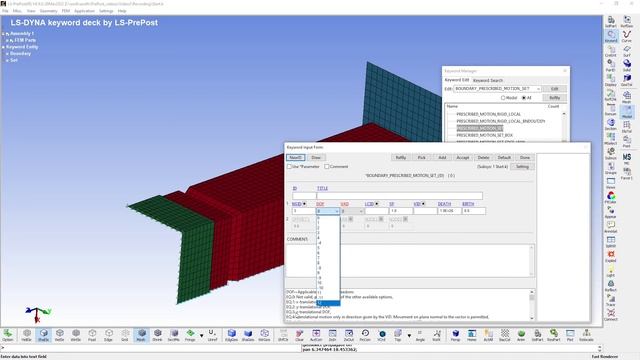The height and width of the screenshot is (360, 640).
Task: Select the ShaEle shaded elements icon
Action: (43, 335)
